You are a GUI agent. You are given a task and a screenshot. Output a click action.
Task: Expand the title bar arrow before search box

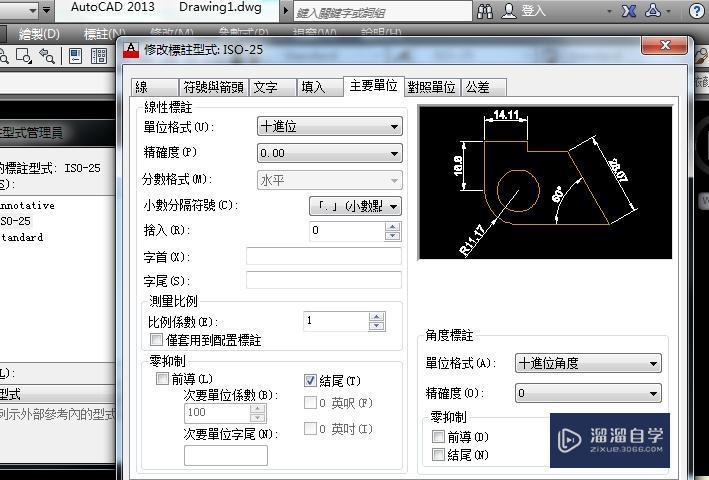pos(286,10)
